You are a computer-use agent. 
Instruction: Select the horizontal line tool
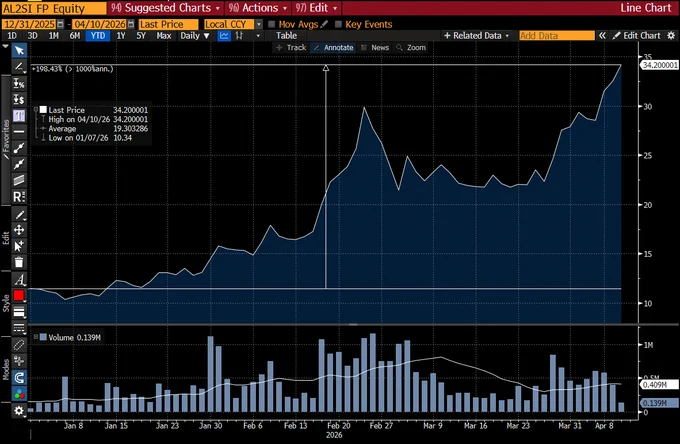click(x=19, y=131)
